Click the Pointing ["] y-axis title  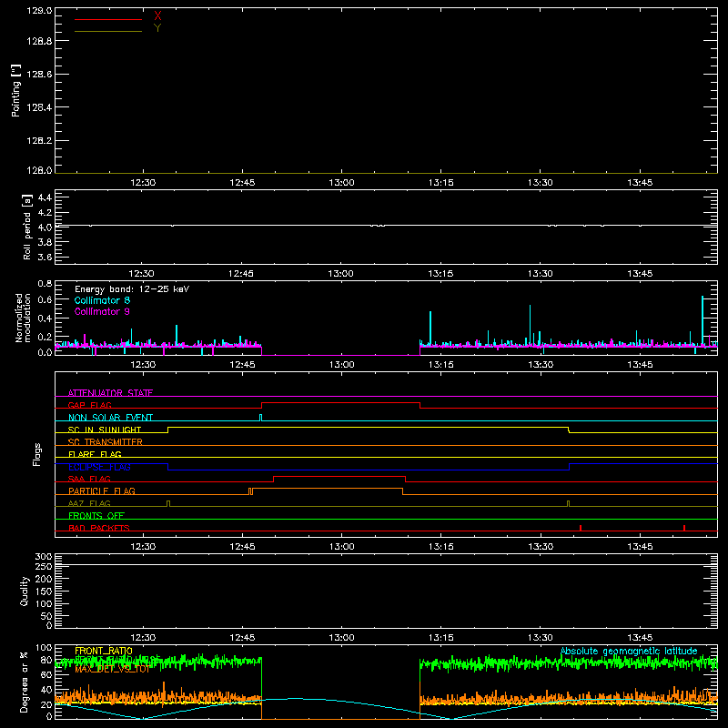(x=15, y=90)
